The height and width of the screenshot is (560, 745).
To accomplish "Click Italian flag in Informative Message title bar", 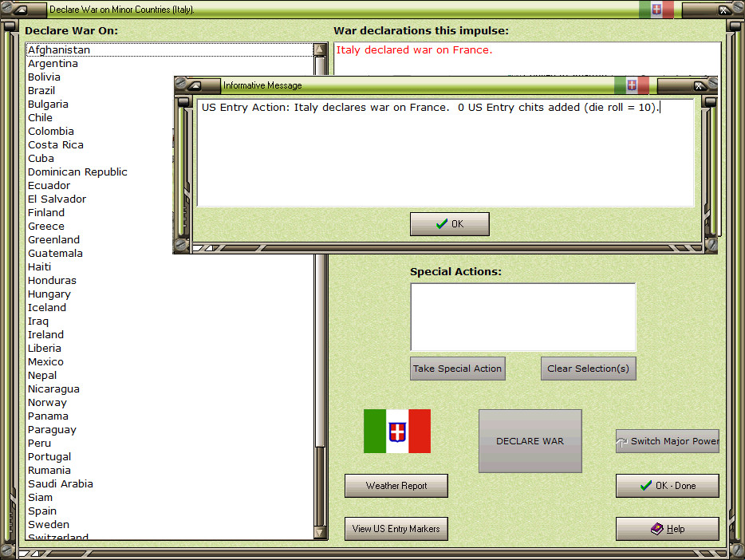I will (632, 85).
